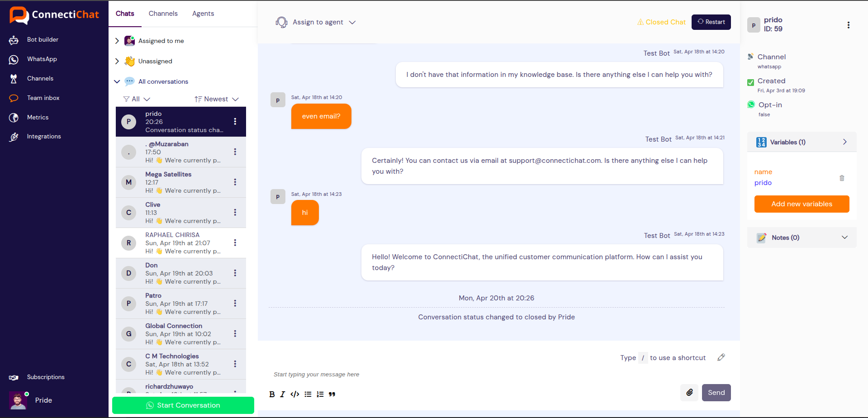Open options menu for RAPHAEL CHIRISA chat
The image size is (868, 418).
235,242
